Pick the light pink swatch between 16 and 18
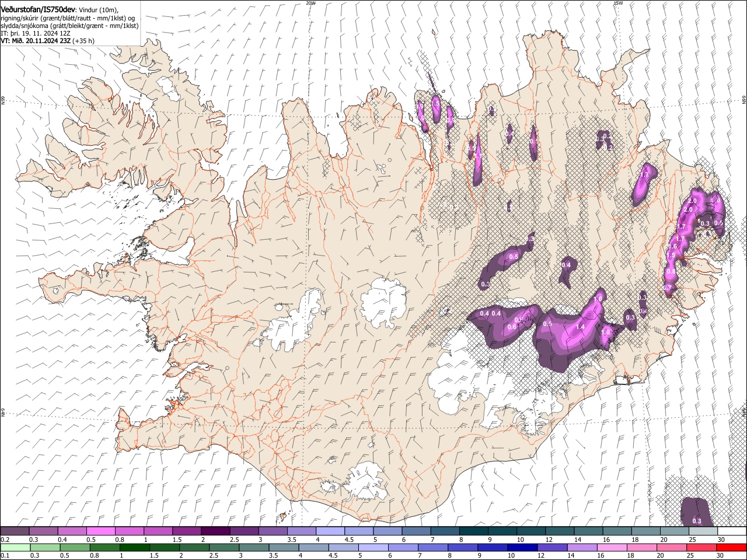The height and width of the screenshot is (560, 747). pyautogui.click(x=612, y=547)
